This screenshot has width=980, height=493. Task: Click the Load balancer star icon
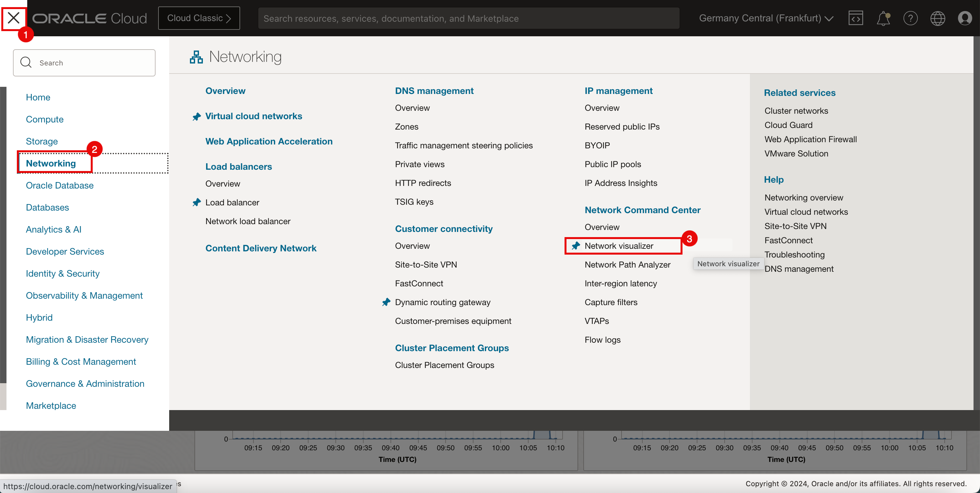point(197,202)
